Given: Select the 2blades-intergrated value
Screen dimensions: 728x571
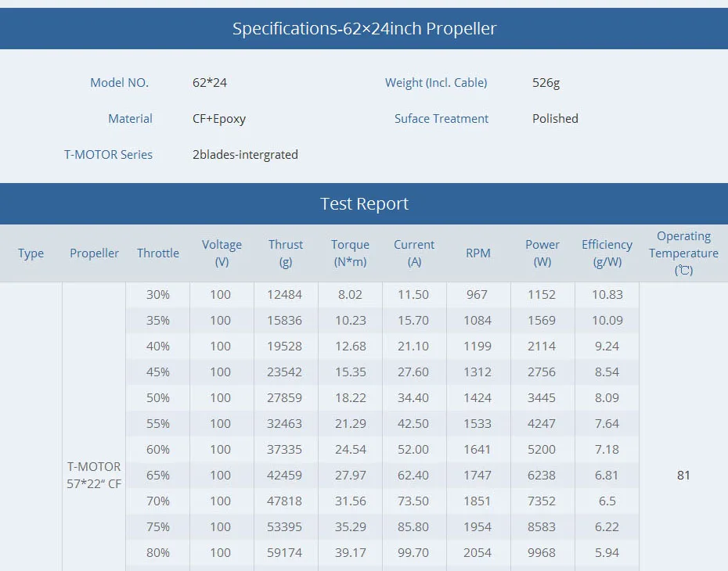Looking at the screenshot, I should tap(245, 154).
